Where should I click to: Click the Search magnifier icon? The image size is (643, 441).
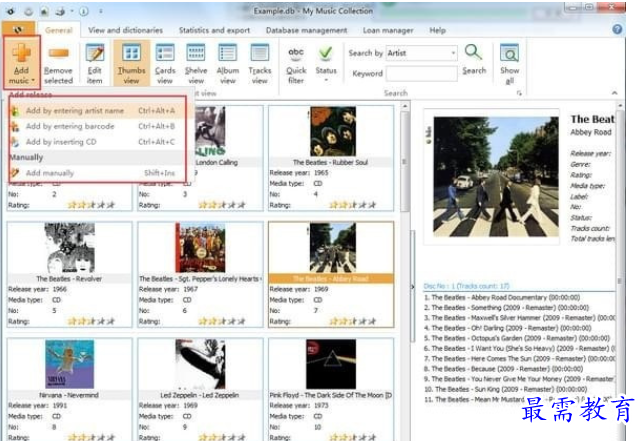(474, 53)
